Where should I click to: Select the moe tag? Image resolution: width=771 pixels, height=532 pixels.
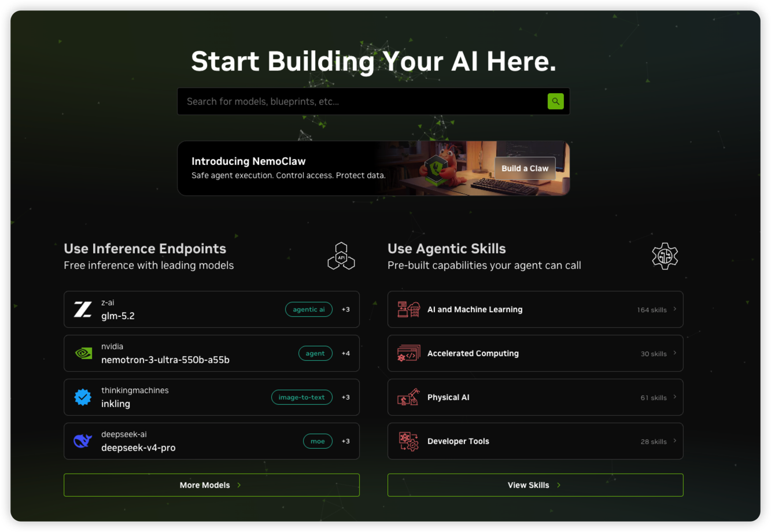318,441
